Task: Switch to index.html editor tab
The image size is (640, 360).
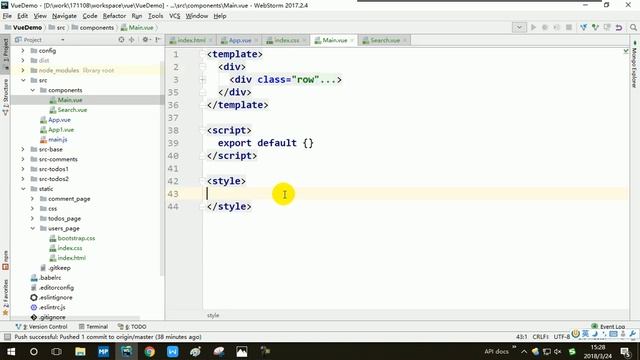Action: coord(191,40)
